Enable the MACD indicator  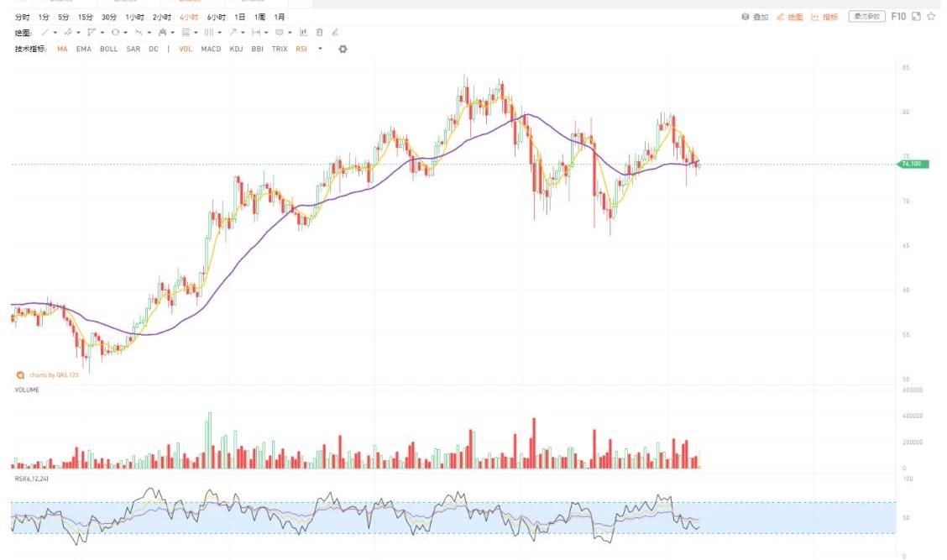(211, 49)
